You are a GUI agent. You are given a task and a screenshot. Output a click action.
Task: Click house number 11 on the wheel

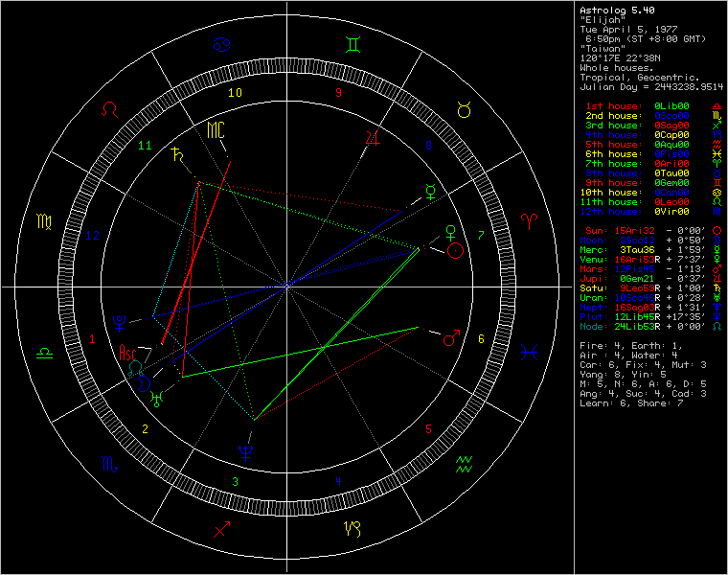point(145,146)
